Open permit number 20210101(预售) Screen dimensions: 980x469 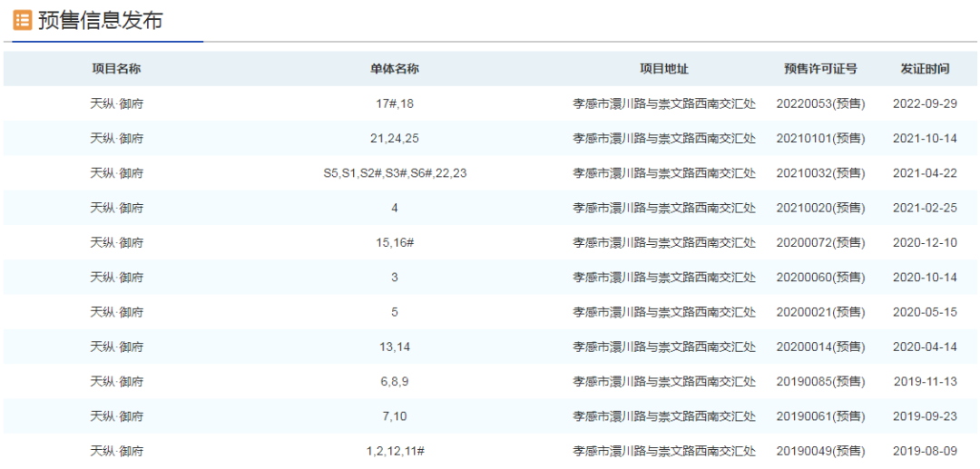(820, 138)
